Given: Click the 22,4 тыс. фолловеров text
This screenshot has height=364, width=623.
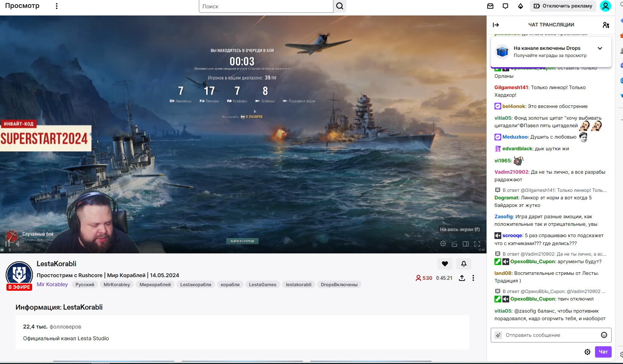Looking at the screenshot, I should 52,327.
